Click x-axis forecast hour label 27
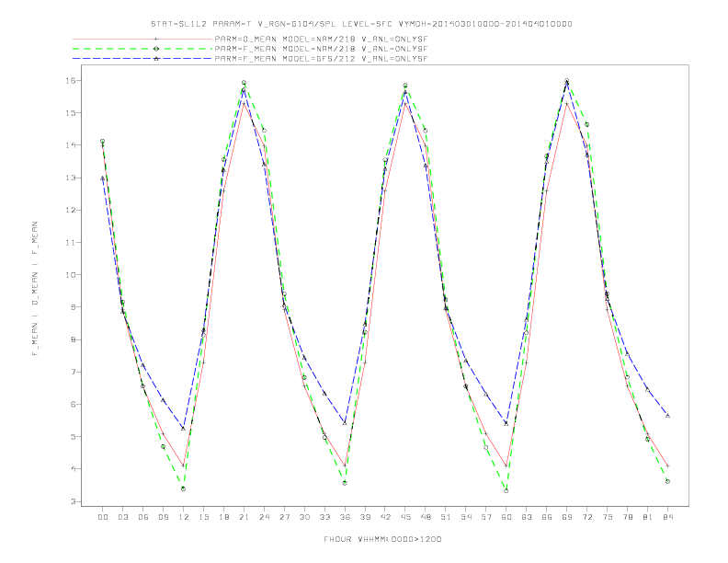Image resolution: width=728 pixels, height=563 pixels. click(284, 517)
